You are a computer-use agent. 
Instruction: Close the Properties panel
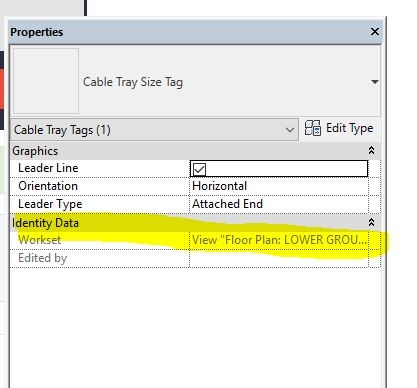point(375,32)
